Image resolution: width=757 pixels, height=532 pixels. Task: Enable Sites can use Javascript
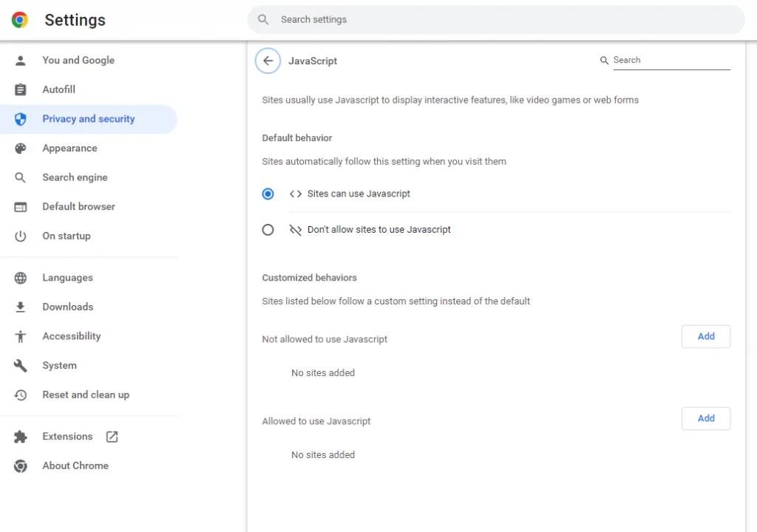(268, 194)
